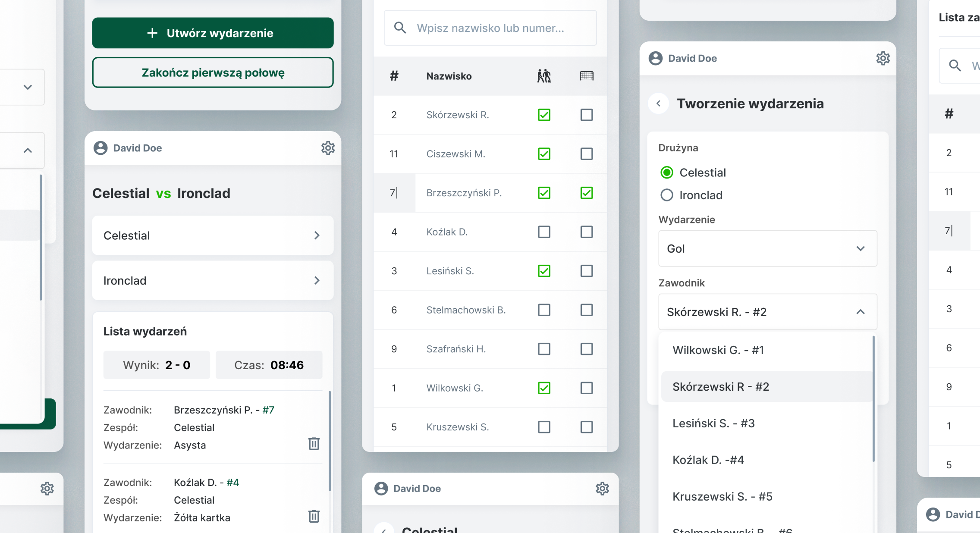Click the bottom-left settings gear icon
The height and width of the screenshot is (533, 980).
click(x=47, y=489)
